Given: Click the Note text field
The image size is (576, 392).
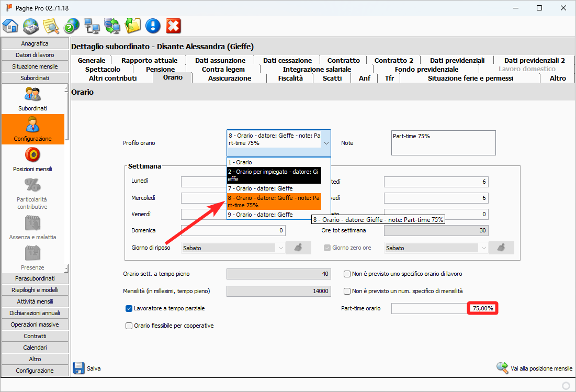Looking at the screenshot, I should [x=443, y=143].
